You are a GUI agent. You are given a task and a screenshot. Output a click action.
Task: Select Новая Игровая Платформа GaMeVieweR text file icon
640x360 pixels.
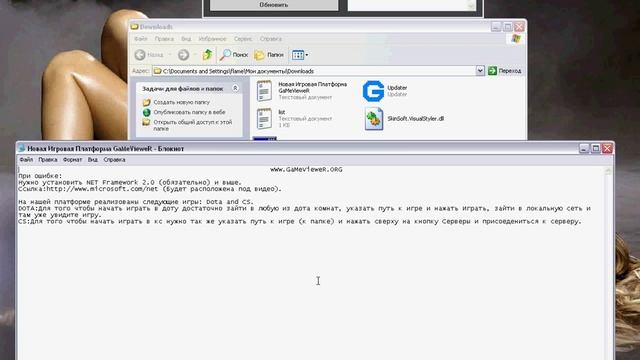click(264, 91)
